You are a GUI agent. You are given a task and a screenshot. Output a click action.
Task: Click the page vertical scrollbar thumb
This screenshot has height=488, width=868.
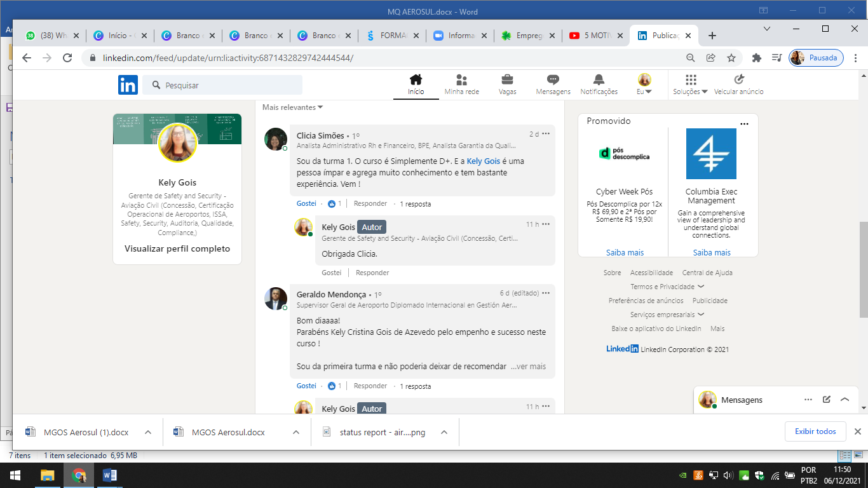(864, 269)
